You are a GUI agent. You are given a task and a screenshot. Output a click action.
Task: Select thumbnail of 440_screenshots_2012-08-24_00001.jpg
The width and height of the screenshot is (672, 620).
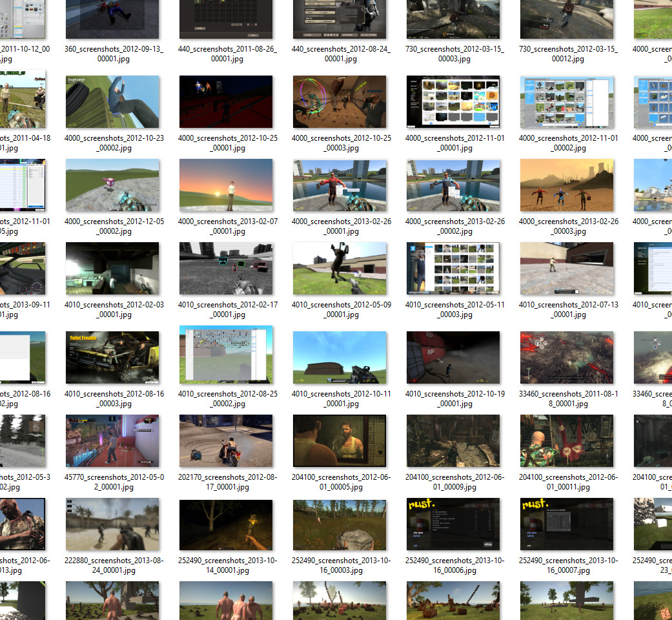[x=340, y=19]
